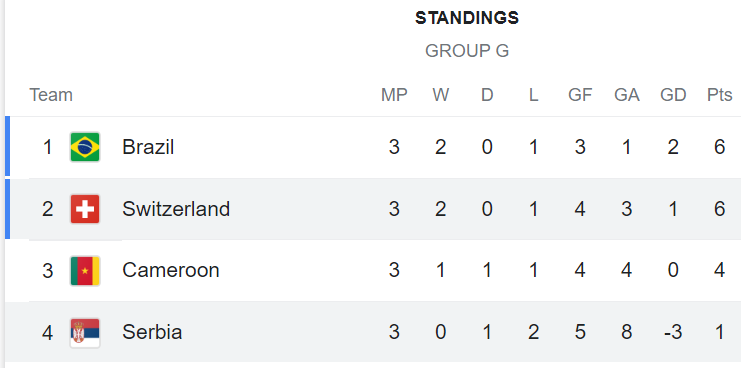Click Serbia's goals against value 8
Image resolution: width=741 pixels, height=368 pixels.
[x=627, y=333]
